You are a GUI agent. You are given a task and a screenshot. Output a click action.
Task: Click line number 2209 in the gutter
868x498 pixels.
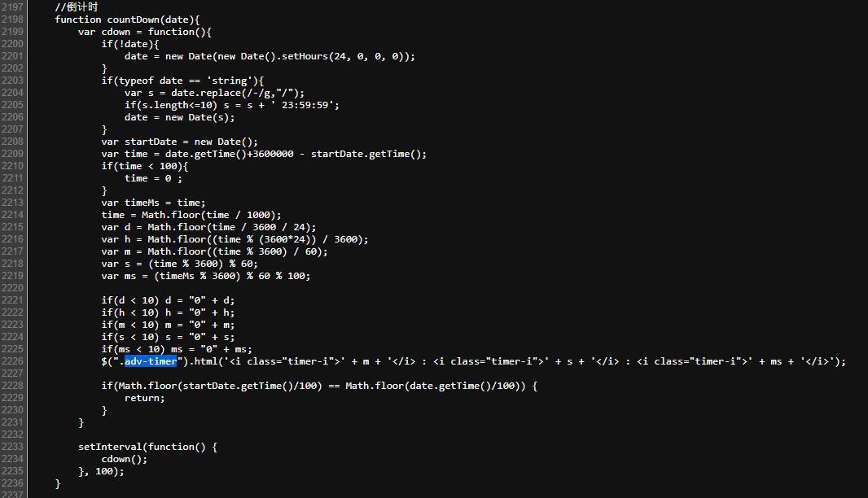12,154
